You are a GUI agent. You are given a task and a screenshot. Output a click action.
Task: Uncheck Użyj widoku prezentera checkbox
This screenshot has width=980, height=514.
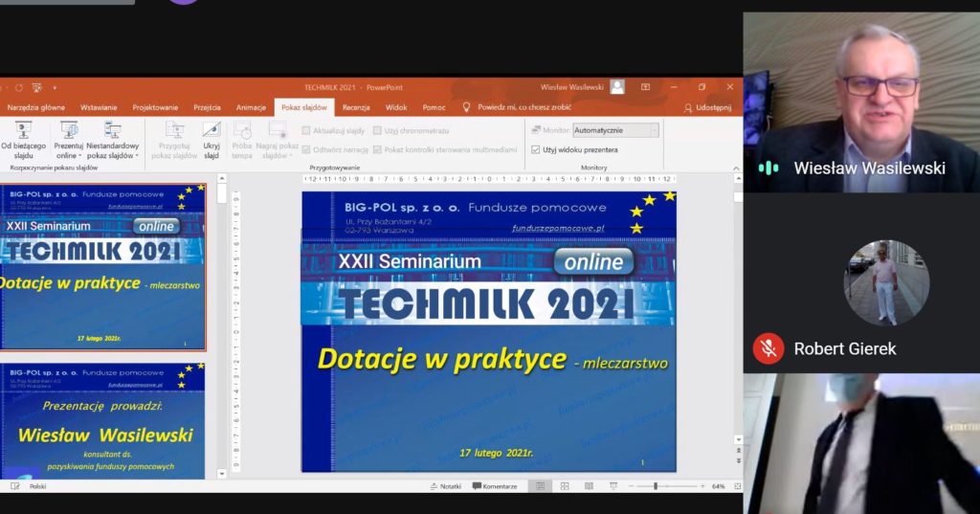(536, 149)
